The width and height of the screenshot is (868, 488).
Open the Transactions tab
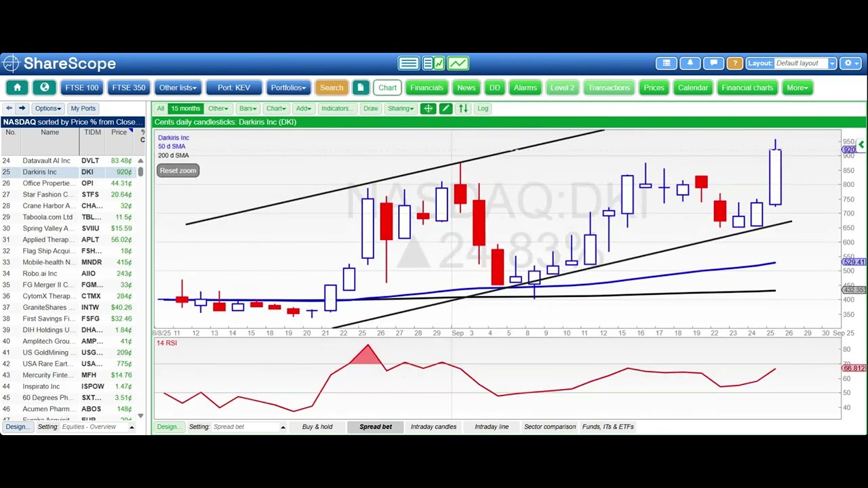609,87
